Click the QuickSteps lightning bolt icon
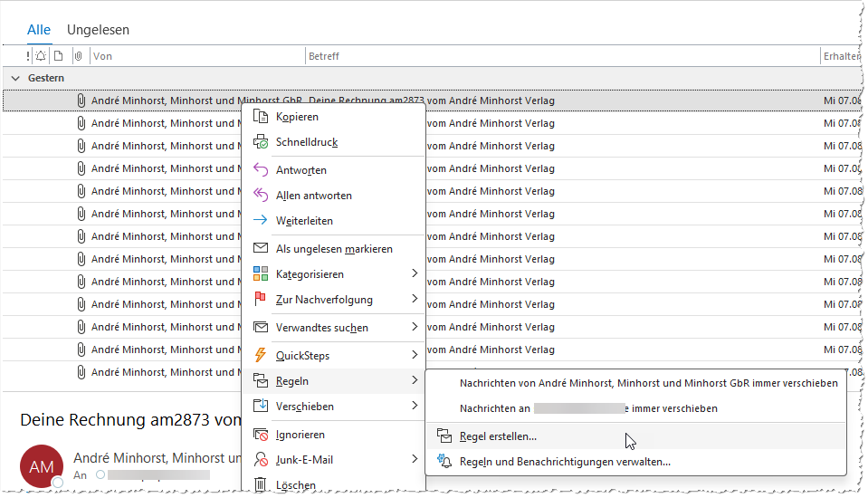 [x=261, y=355]
